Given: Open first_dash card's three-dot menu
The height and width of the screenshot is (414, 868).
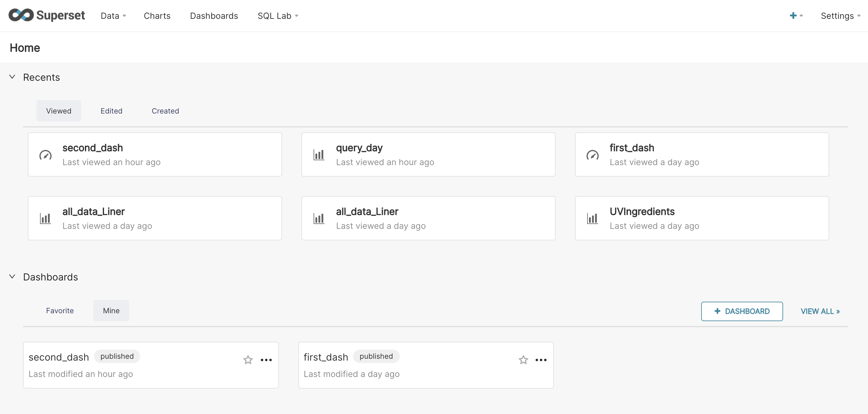Looking at the screenshot, I should [x=541, y=360].
